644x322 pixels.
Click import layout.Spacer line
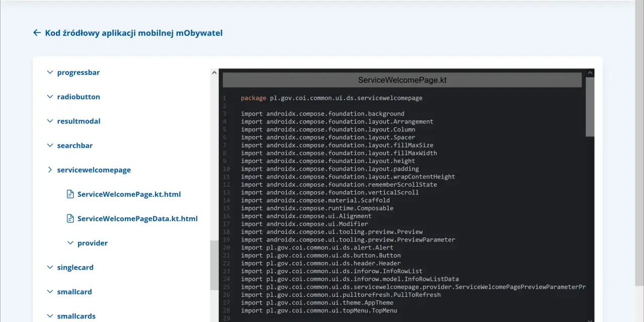(328, 137)
